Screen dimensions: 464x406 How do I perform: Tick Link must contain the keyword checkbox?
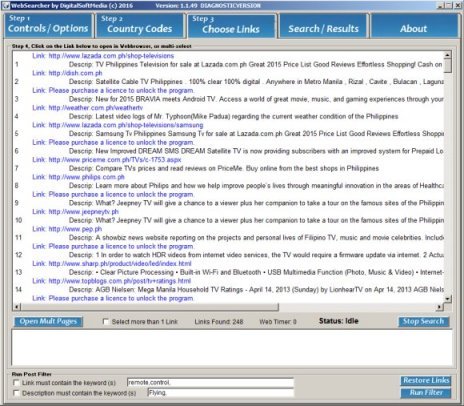coord(16,383)
